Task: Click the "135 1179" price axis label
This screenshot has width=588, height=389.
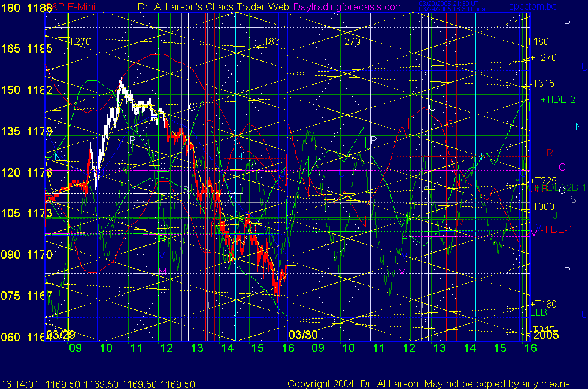Action: [26, 131]
